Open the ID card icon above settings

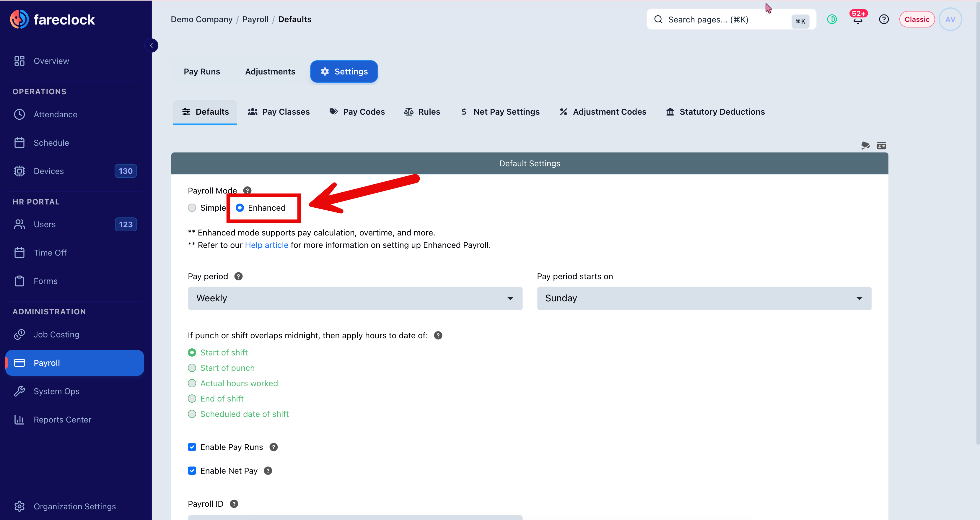[881, 145]
